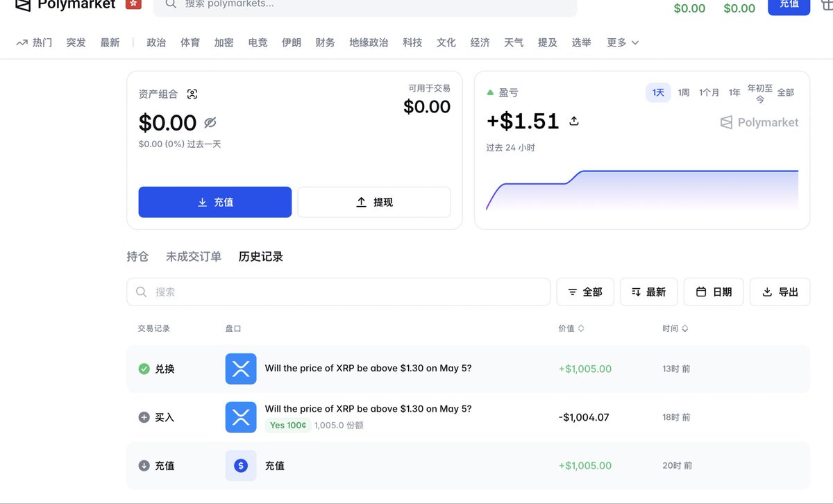Switch to the 持仓 positions tab

[x=137, y=256]
